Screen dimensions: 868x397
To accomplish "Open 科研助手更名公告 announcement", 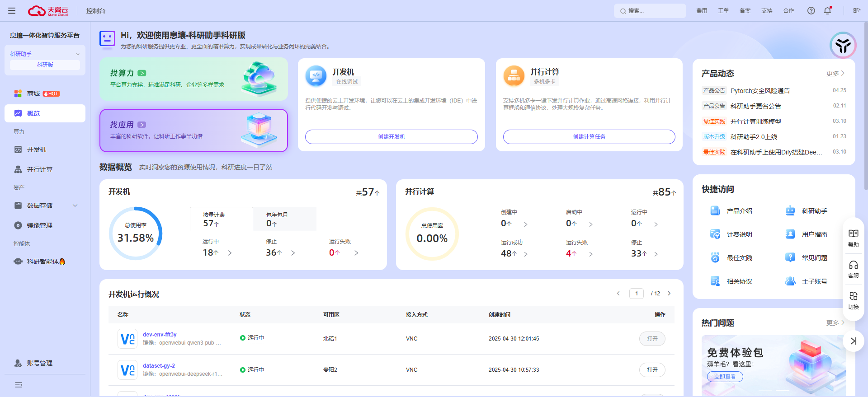I will 756,106.
